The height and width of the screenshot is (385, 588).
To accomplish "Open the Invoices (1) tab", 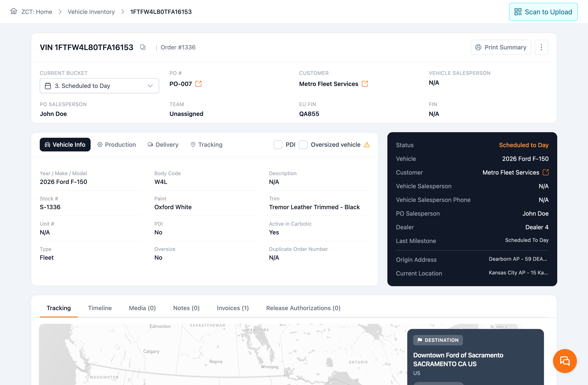I will pyautogui.click(x=233, y=308).
